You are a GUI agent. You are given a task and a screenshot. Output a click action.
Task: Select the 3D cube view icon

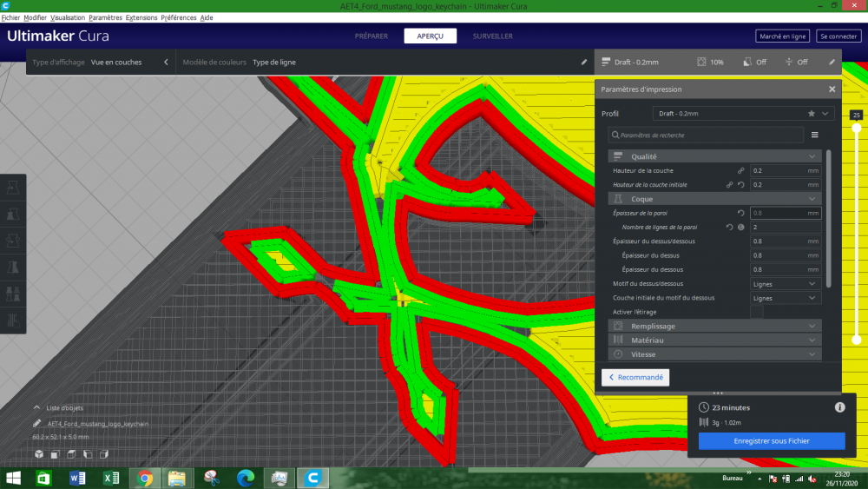(x=39, y=454)
